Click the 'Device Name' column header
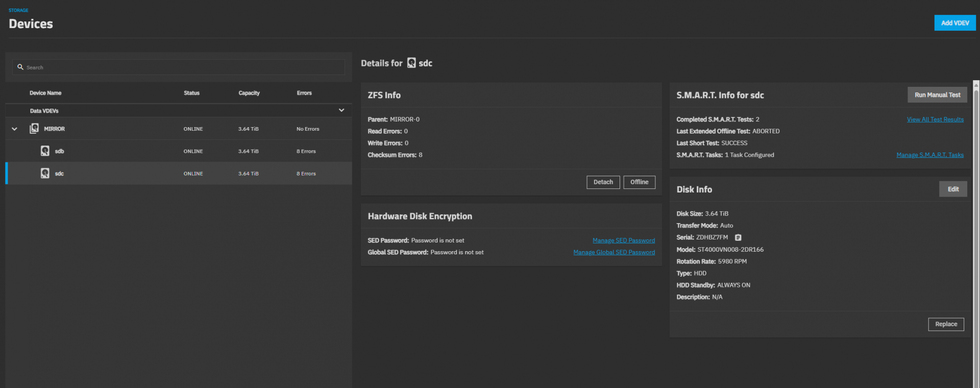 [x=45, y=93]
